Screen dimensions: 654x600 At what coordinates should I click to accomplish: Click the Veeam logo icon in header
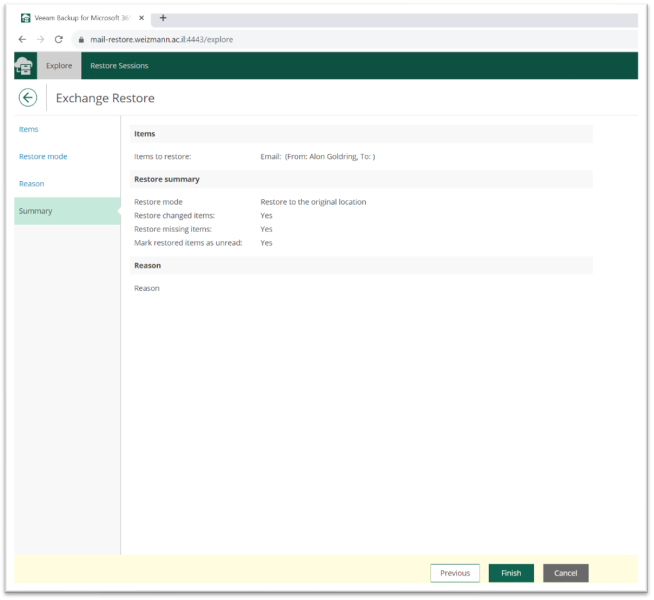coord(26,66)
